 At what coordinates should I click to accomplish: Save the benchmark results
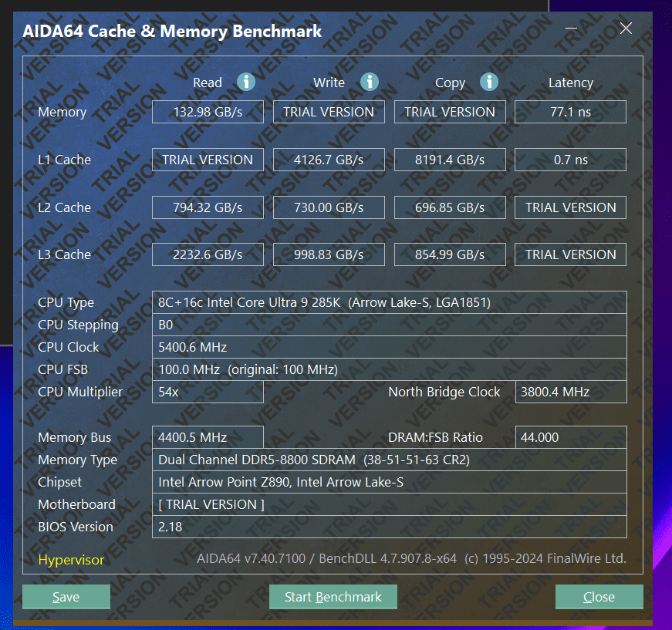(x=66, y=597)
